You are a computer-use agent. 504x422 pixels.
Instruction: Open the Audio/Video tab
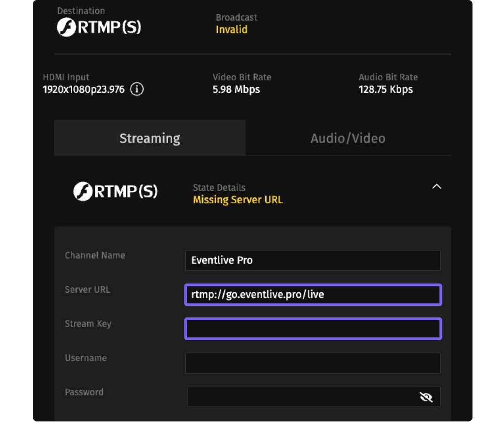coord(348,138)
